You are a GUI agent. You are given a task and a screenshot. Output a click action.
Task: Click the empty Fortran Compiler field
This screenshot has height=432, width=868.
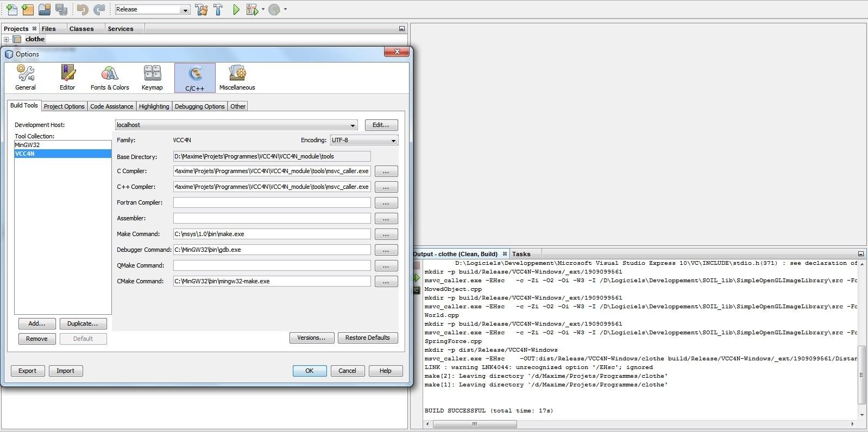(272, 202)
